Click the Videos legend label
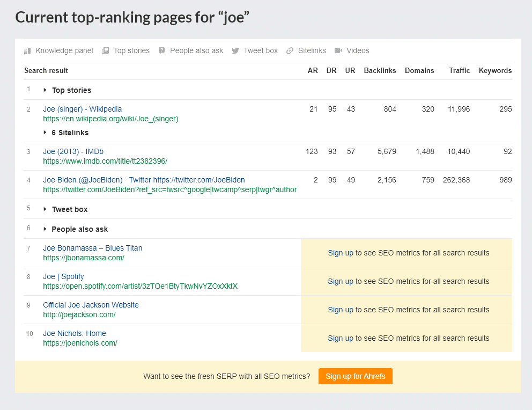Viewport: 532px width, 410px height. [x=358, y=50]
